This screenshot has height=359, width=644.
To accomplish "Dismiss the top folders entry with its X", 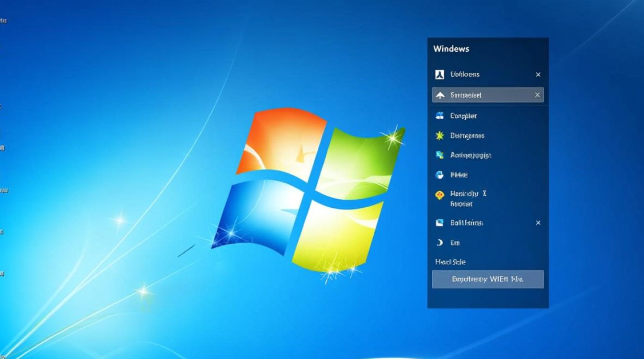I will 538,75.
